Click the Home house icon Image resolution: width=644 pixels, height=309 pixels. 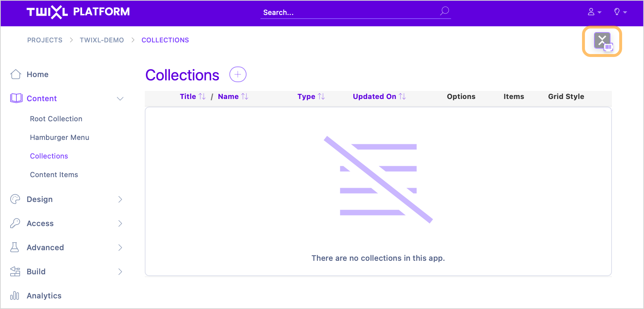coord(16,74)
